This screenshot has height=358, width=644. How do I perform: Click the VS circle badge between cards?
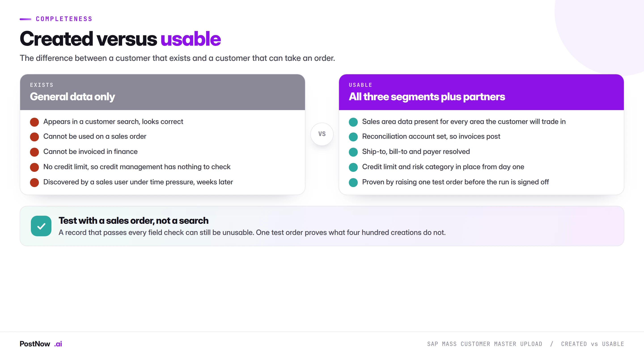point(322,134)
